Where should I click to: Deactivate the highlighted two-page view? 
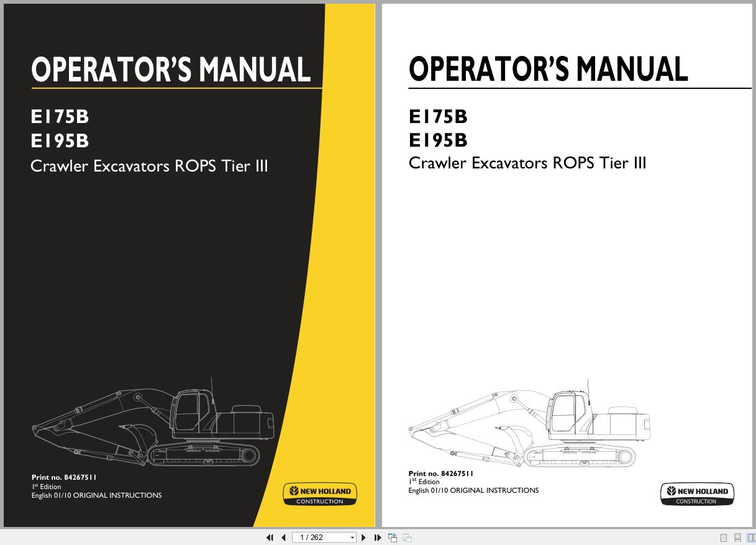tap(752, 536)
